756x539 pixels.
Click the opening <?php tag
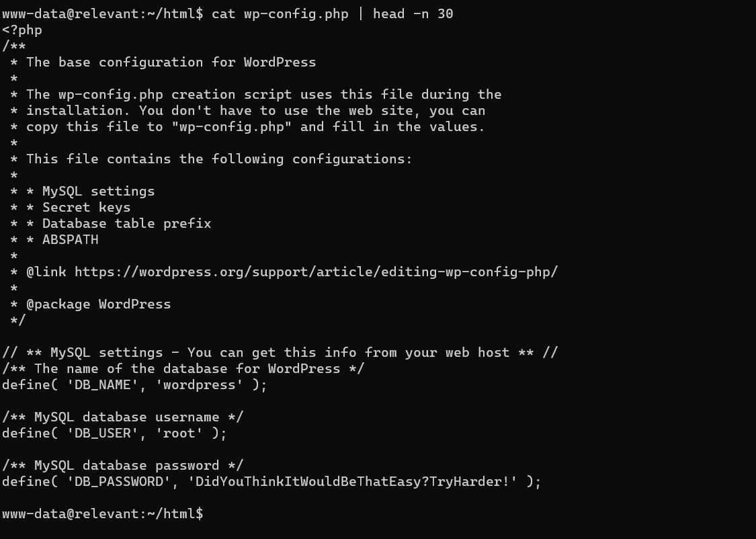[22, 30]
